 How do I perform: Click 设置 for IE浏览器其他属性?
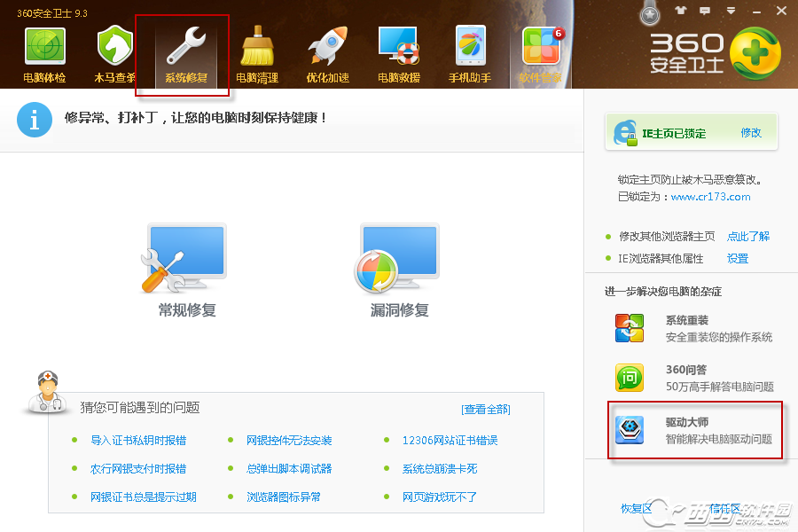[x=739, y=259]
